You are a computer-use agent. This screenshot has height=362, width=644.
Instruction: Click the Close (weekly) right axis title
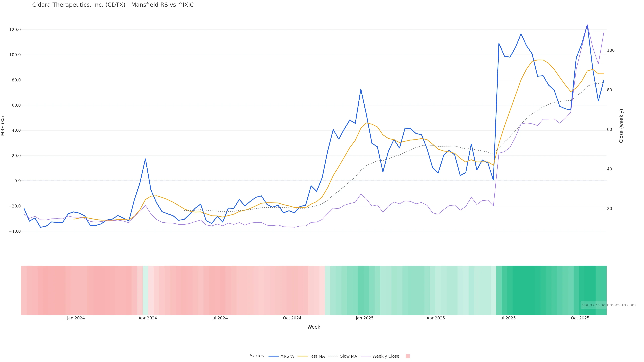[621, 126]
